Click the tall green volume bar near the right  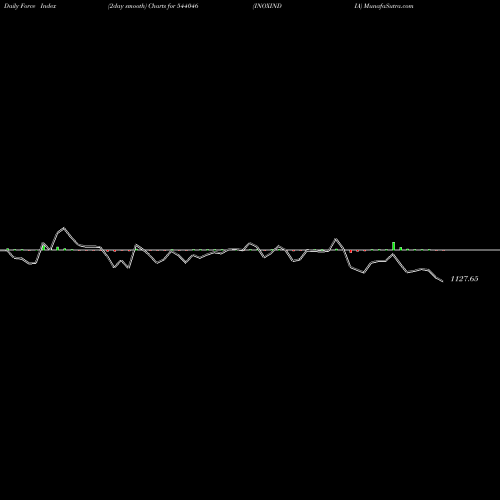(x=393, y=246)
